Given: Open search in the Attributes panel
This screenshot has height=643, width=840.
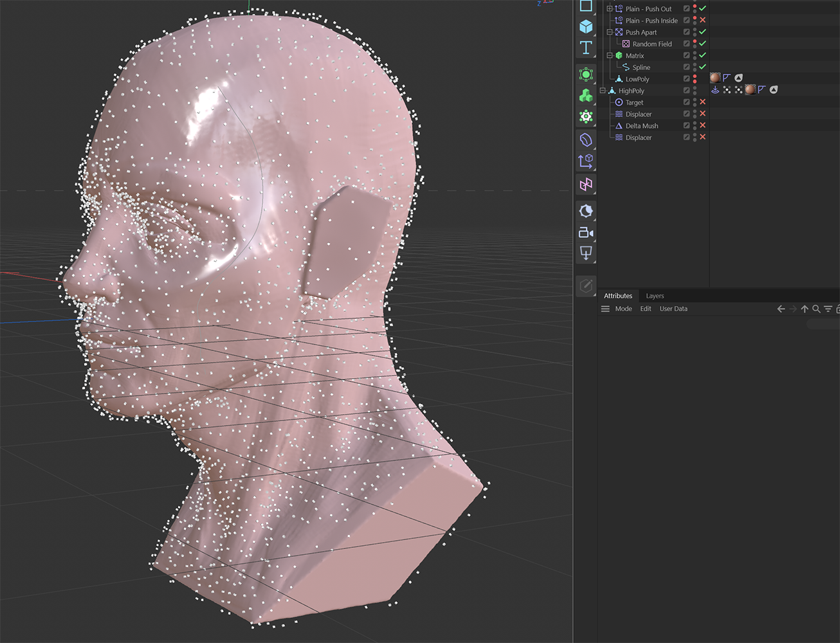Looking at the screenshot, I should [x=816, y=309].
